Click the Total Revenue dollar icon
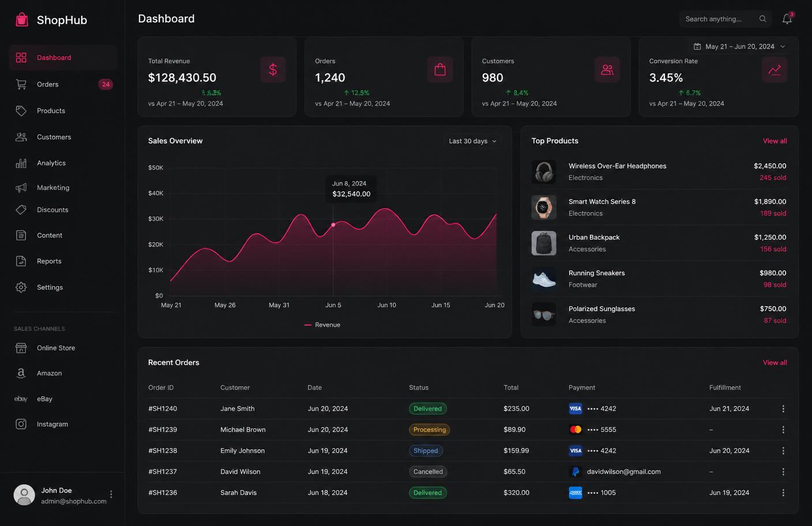 pos(273,70)
